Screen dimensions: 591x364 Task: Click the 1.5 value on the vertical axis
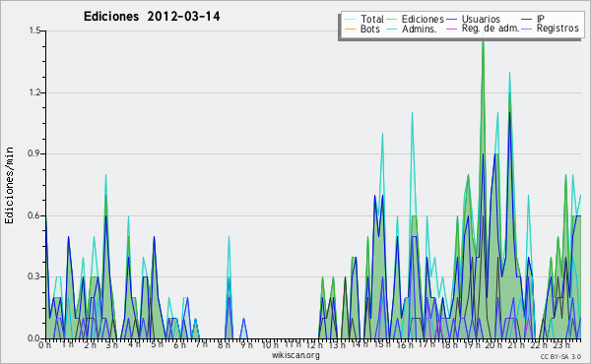34,30
